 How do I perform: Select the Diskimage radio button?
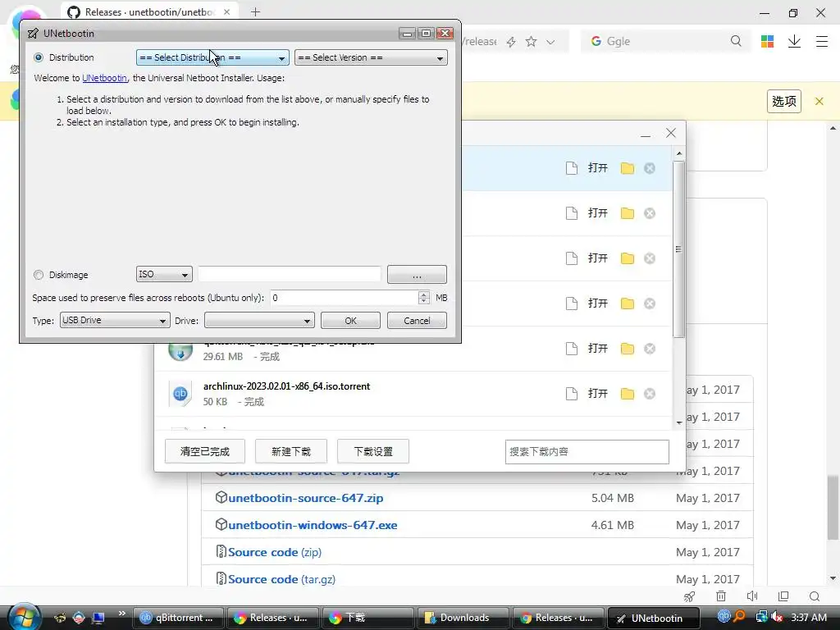[x=39, y=275]
